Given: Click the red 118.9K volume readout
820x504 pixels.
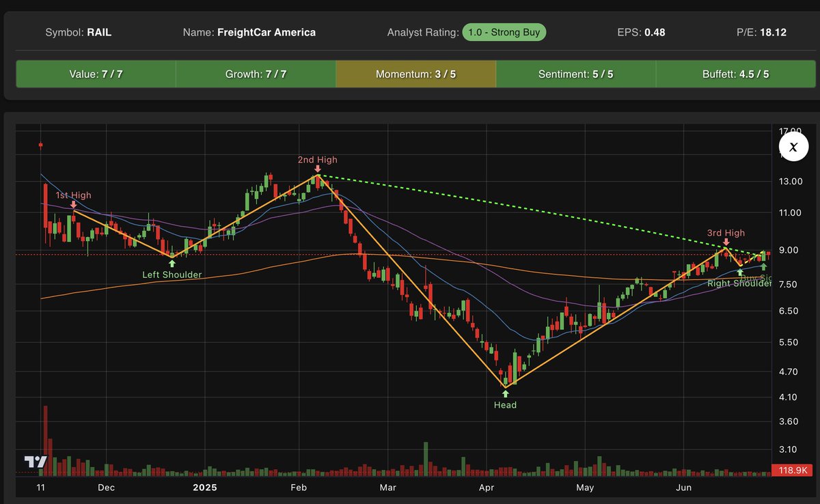Looking at the screenshot, I should (792, 470).
